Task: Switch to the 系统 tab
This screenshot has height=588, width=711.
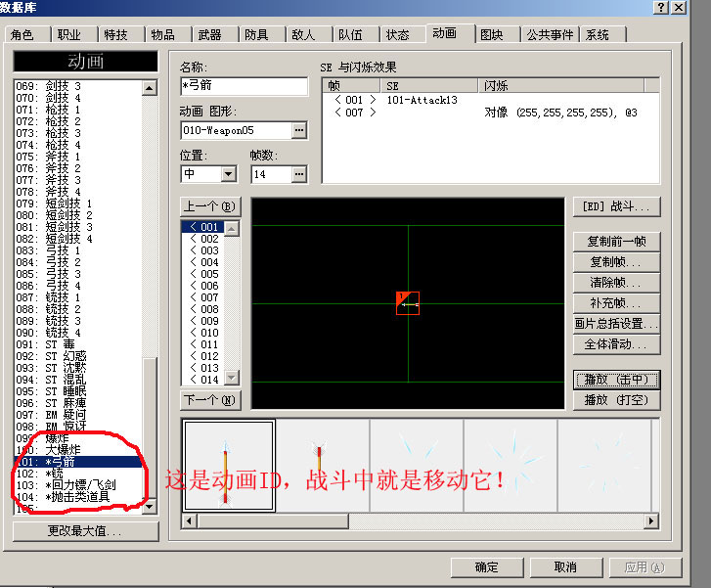Action: (598, 35)
